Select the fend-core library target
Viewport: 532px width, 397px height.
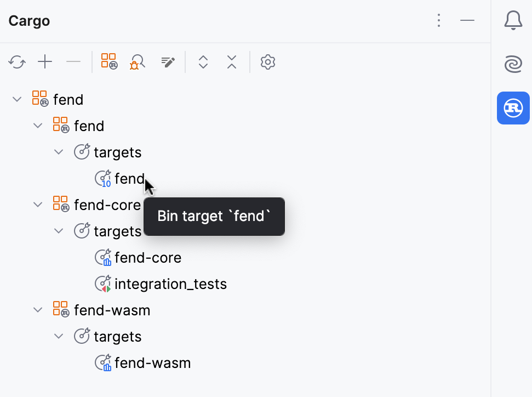click(x=148, y=257)
